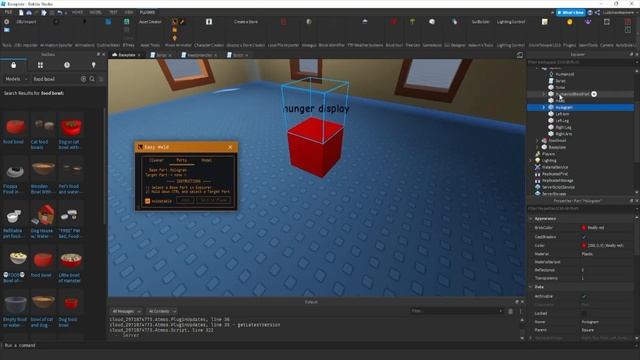
Task: Click the Create a Store plugin
Action: point(246,22)
